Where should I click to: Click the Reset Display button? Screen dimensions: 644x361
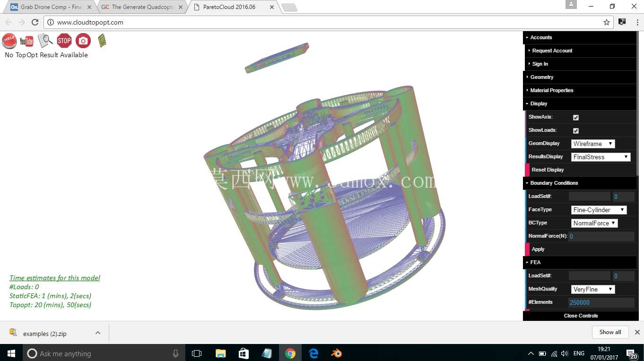tap(581, 170)
